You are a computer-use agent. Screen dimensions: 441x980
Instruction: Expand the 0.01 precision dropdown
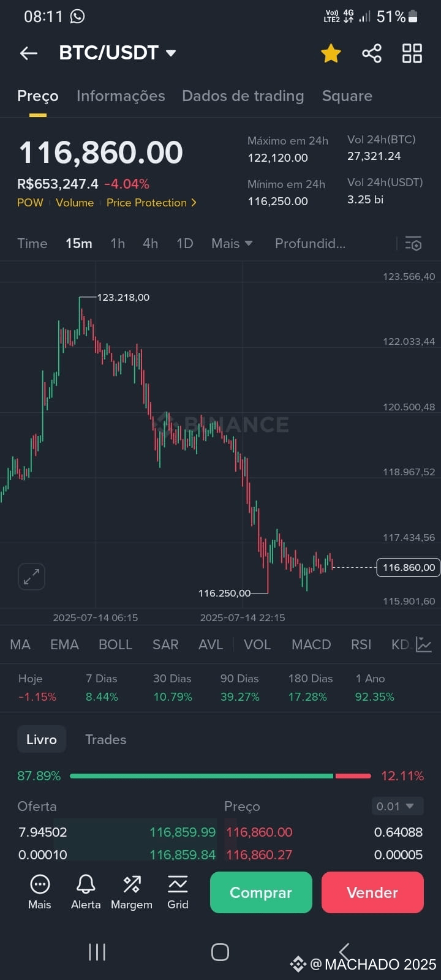pos(398,806)
